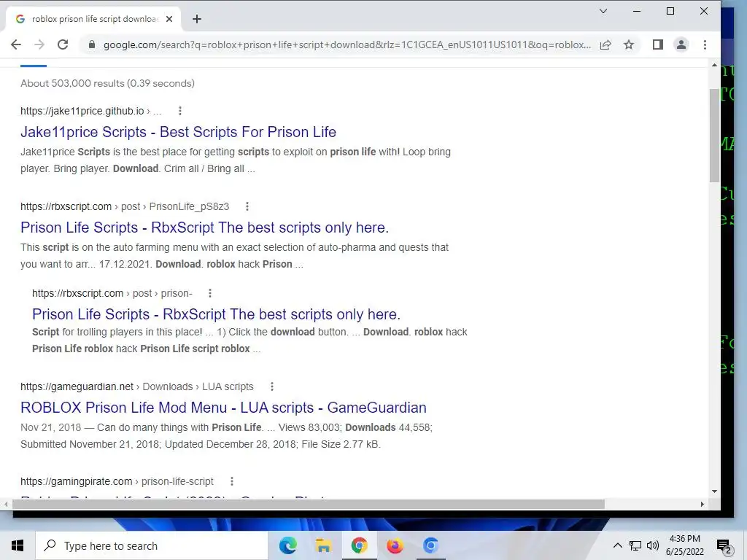Switch to Google Chrome in the taskbar

coord(359,545)
